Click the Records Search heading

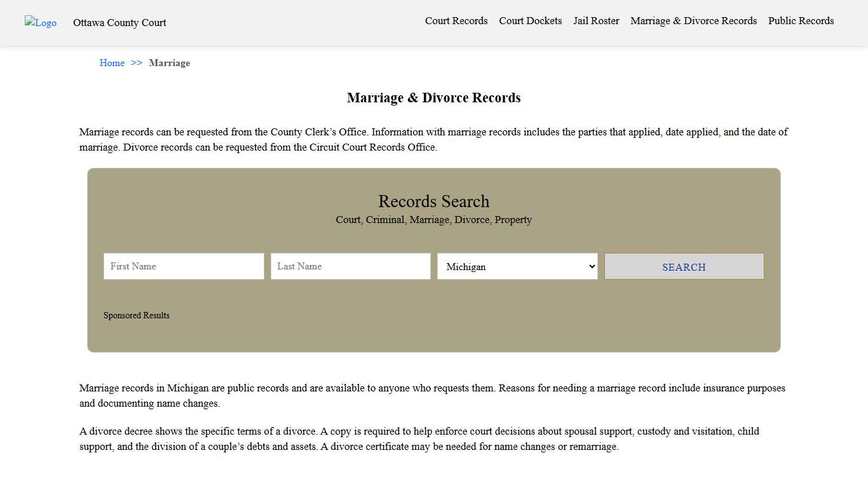[x=433, y=201]
